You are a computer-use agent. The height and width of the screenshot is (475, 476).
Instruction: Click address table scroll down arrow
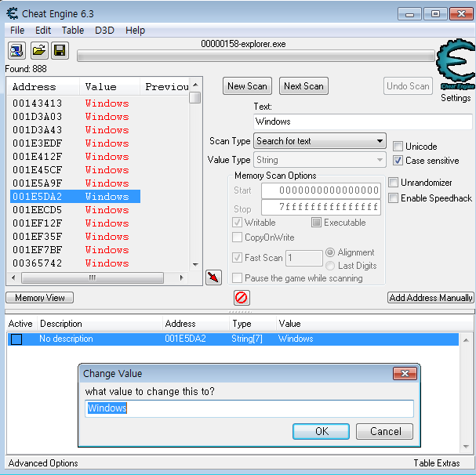pos(466,447)
